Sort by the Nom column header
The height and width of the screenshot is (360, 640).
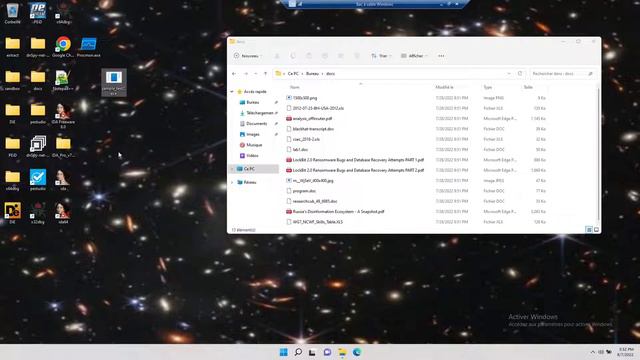294,87
